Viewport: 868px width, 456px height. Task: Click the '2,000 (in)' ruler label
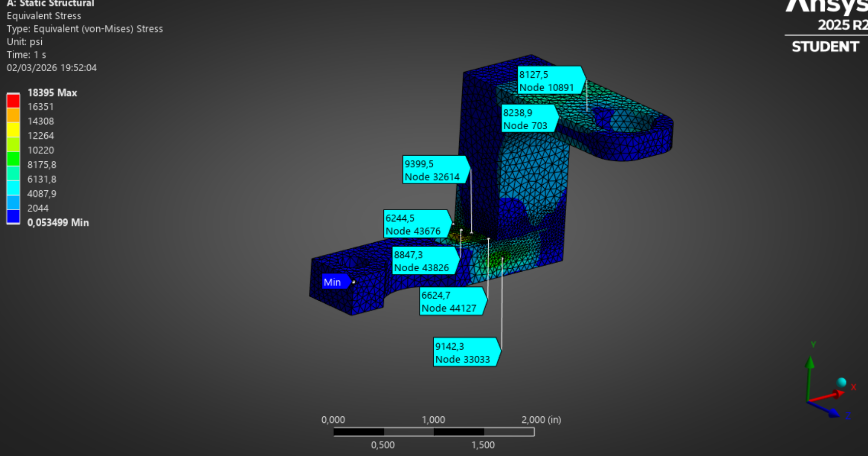click(541, 420)
